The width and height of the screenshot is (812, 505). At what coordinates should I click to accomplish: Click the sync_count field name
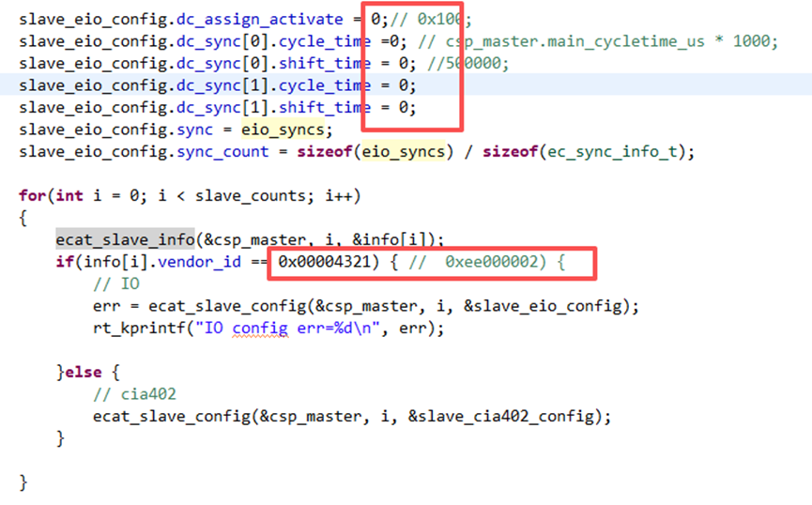(x=222, y=152)
